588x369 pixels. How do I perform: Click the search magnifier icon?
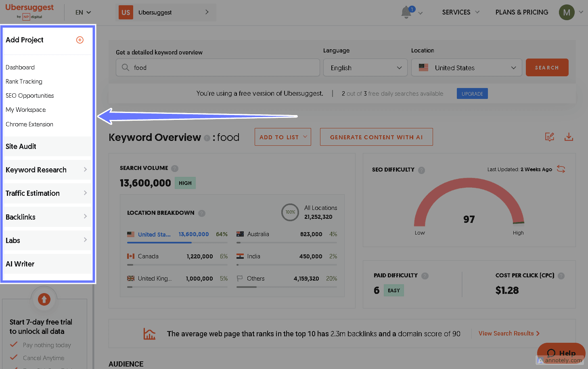(126, 67)
